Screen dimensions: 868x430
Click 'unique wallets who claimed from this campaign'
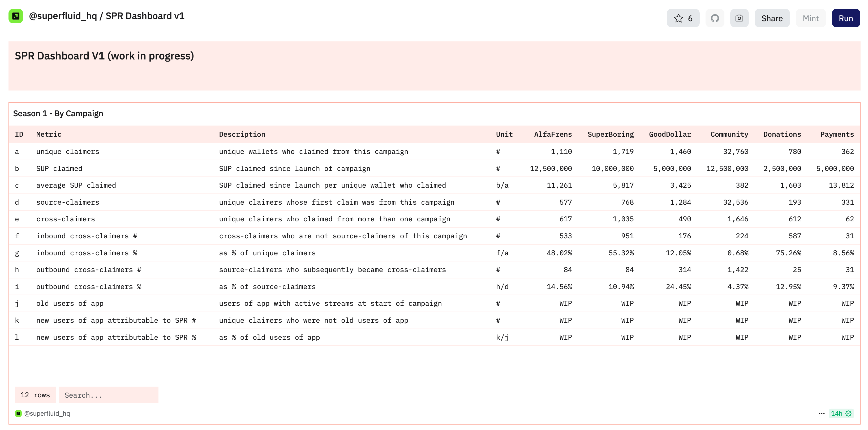click(x=313, y=152)
